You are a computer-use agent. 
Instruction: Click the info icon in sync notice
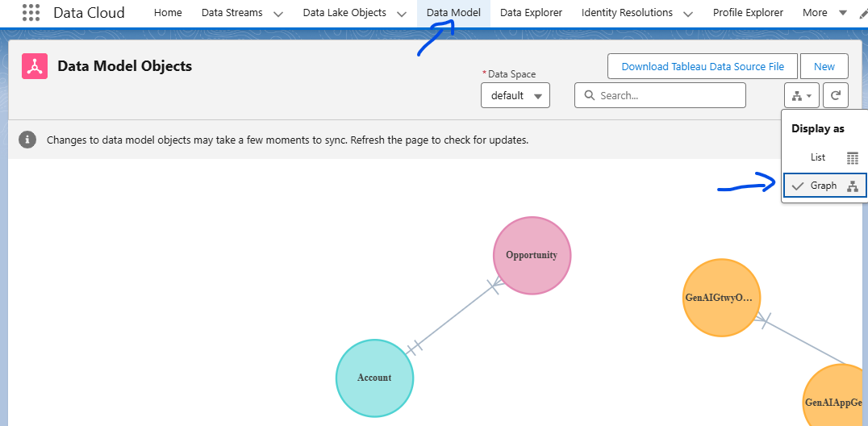[x=27, y=140]
